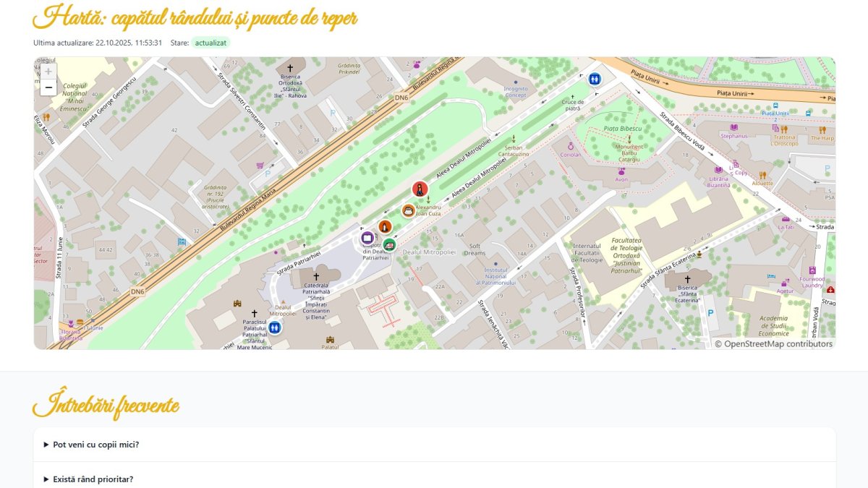Viewport: 868px width, 488px height.
Task: Expand the "Pot veni cu copii mici?" question
Action: pyautogui.click(x=435, y=445)
